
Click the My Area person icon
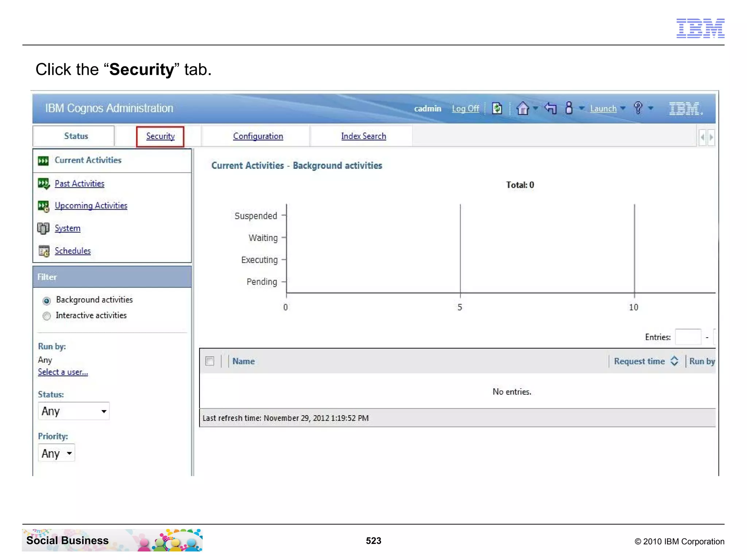click(x=569, y=108)
